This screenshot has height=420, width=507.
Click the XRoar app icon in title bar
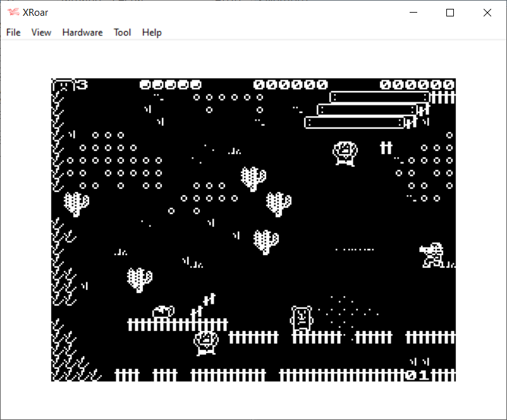pyautogui.click(x=13, y=13)
